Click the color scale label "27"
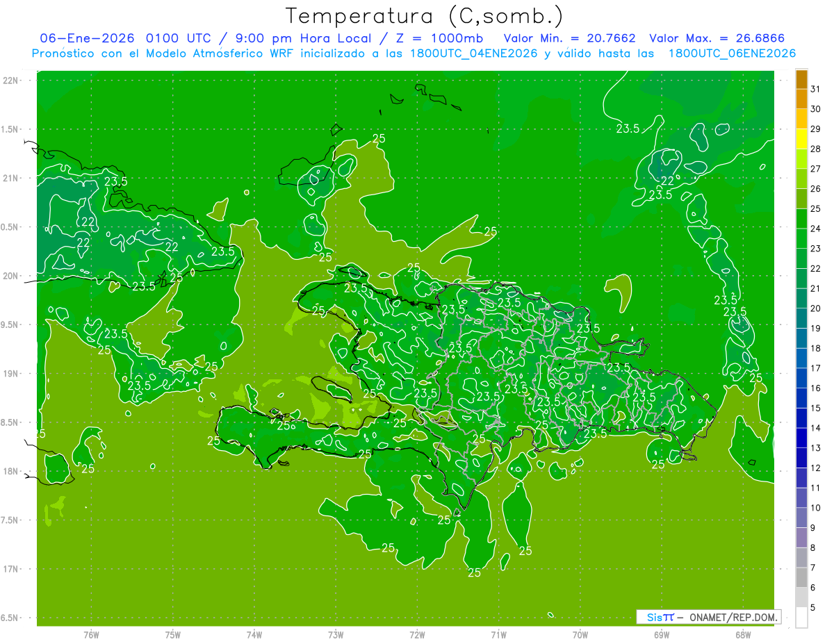The image size is (834, 644). click(815, 169)
